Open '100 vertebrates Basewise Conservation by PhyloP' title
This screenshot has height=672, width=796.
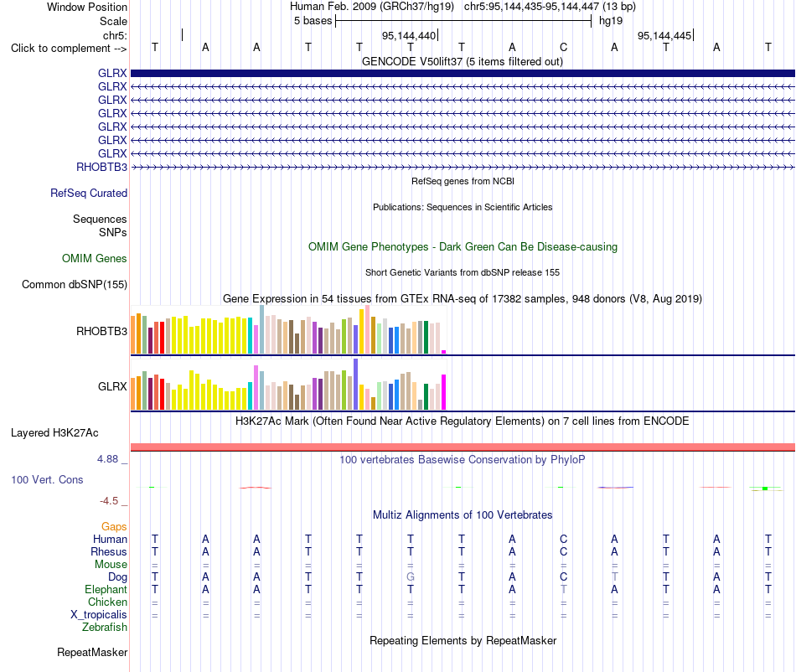(463, 459)
